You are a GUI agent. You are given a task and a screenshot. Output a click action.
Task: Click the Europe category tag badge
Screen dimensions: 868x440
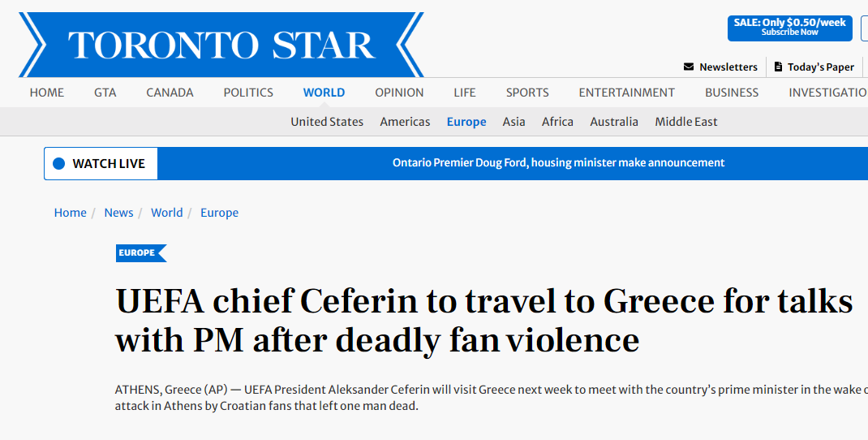[x=140, y=253]
